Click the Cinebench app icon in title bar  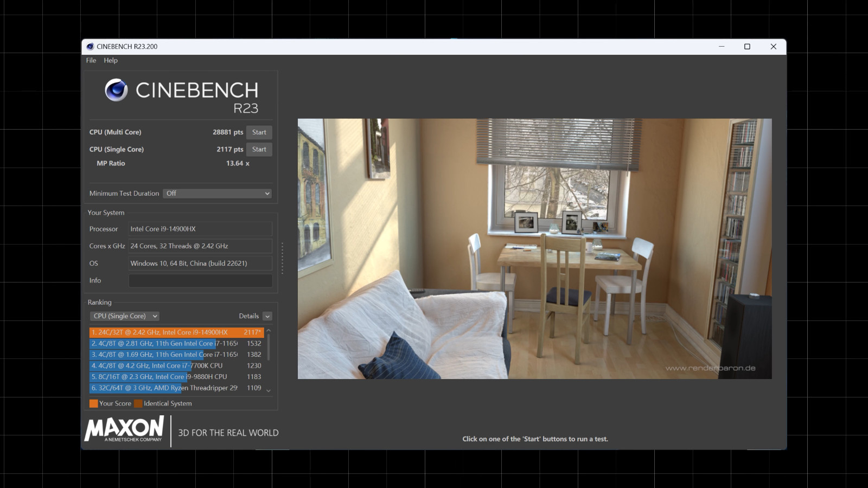90,47
